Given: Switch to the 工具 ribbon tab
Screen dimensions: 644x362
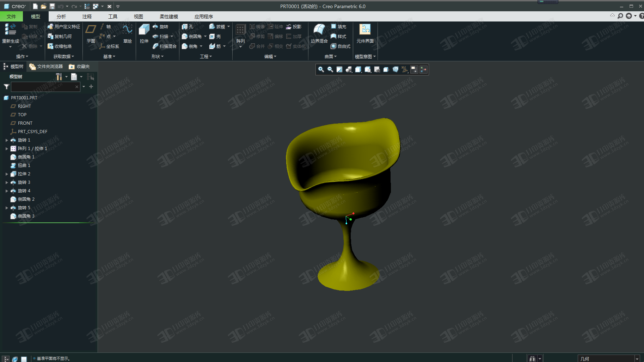Looking at the screenshot, I should point(113,17).
